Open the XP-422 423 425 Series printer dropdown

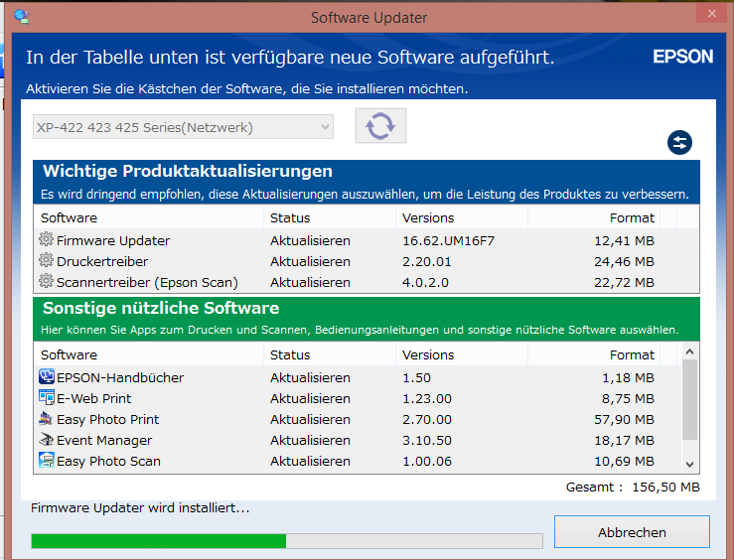(183, 127)
